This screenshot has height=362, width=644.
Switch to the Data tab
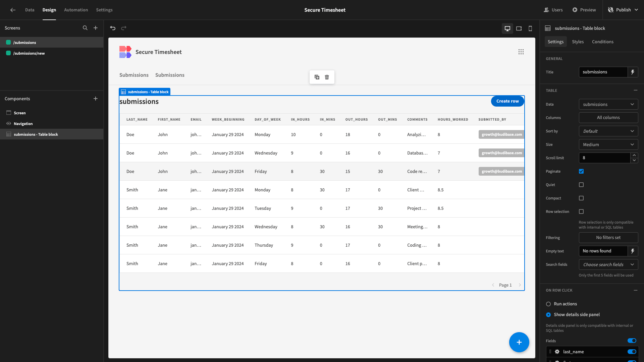point(30,10)
